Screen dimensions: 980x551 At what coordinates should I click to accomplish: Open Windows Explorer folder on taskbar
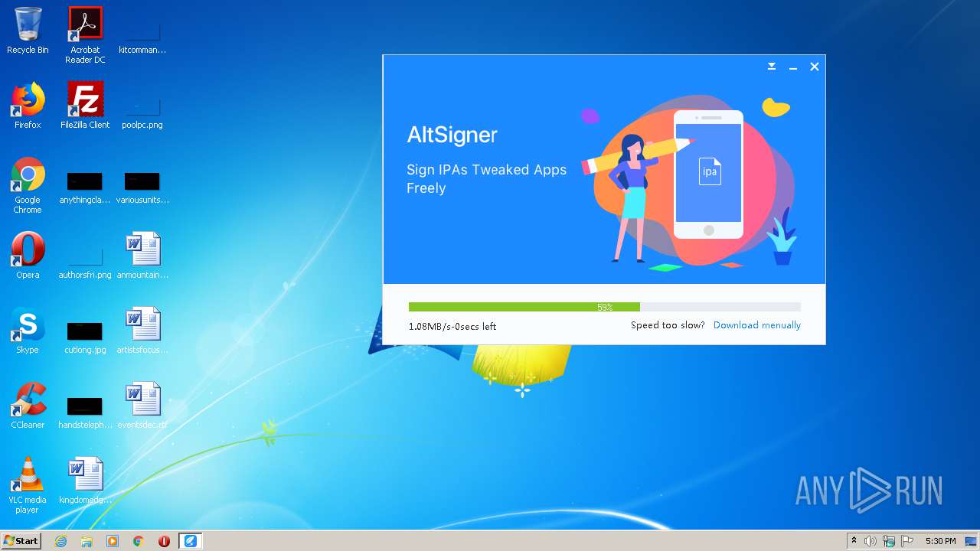click(x=87, y=541)
